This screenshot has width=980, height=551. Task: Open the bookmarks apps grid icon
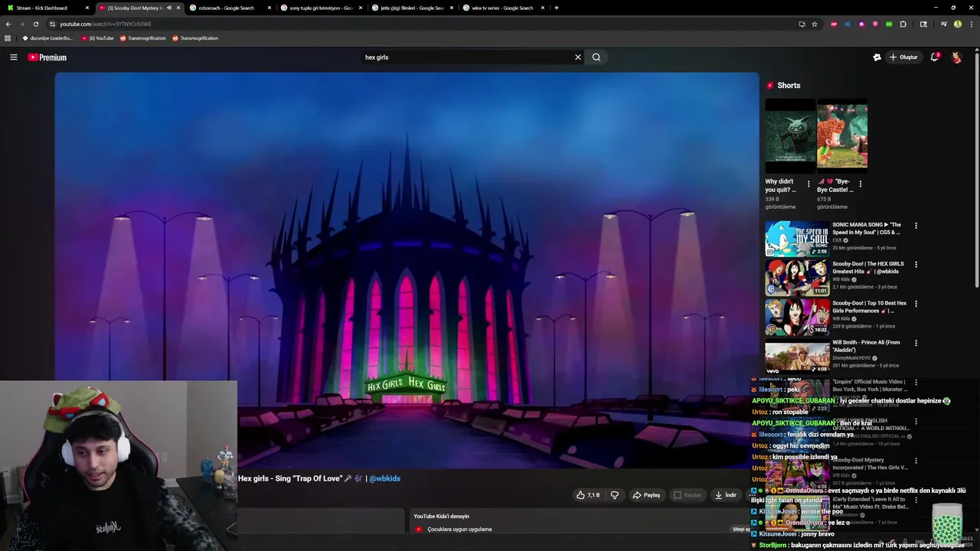click(8, 38)
